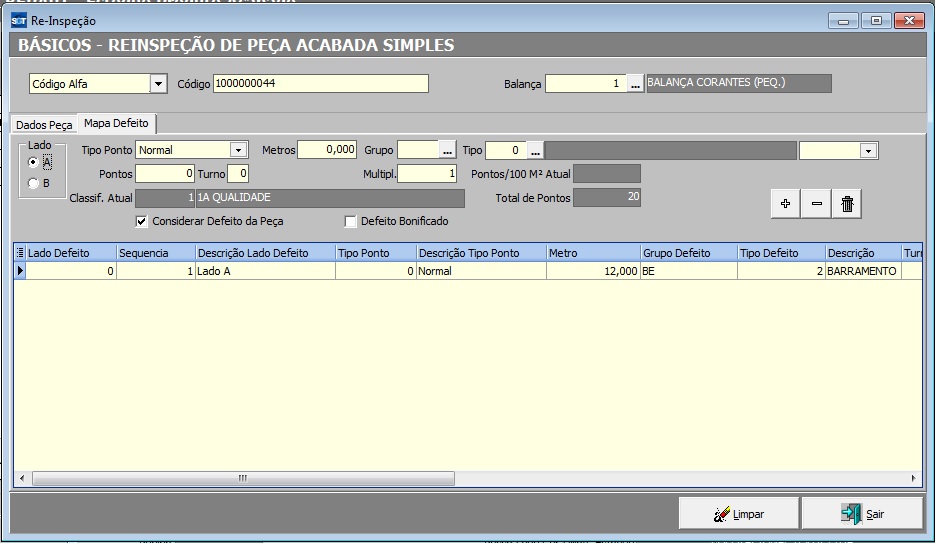
Task: Click the minus icon to remove defect
Action: coord(816,204)
